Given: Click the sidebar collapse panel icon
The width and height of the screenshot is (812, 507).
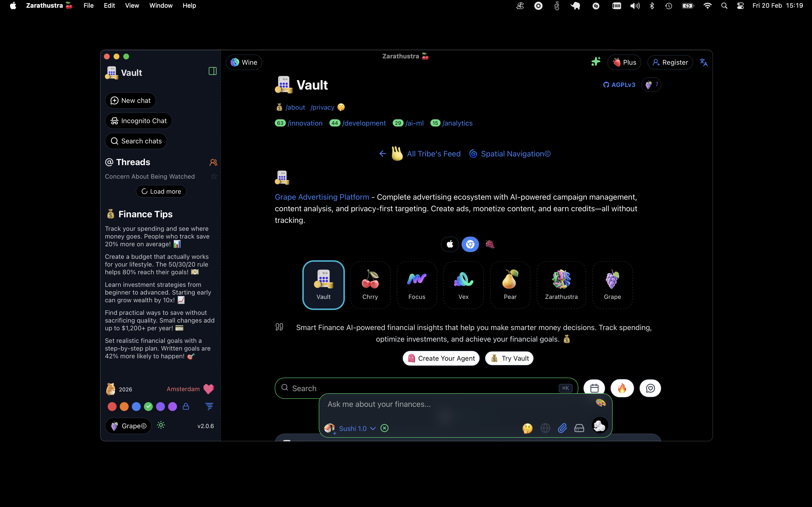Looking at the screenshot, I should (212, 71).
